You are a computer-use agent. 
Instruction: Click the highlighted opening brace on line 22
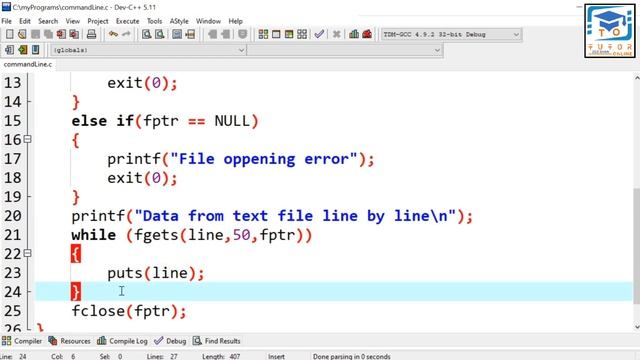tap(76, 254)
